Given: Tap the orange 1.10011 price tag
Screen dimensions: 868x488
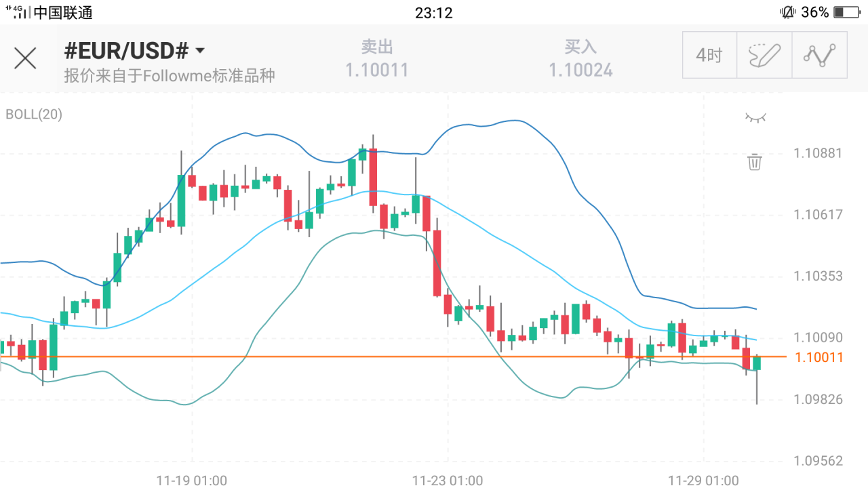Looking at the screenshot, I should [x=818, y=357].
